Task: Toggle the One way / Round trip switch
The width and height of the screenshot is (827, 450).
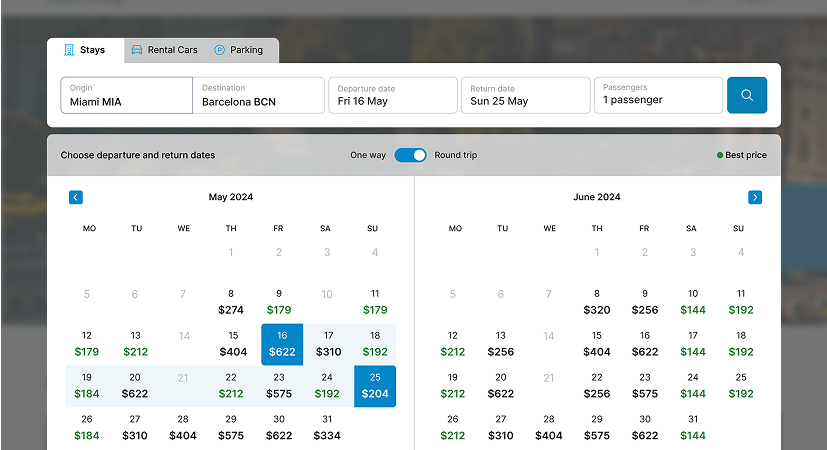Action: click(x=410, y=155)
